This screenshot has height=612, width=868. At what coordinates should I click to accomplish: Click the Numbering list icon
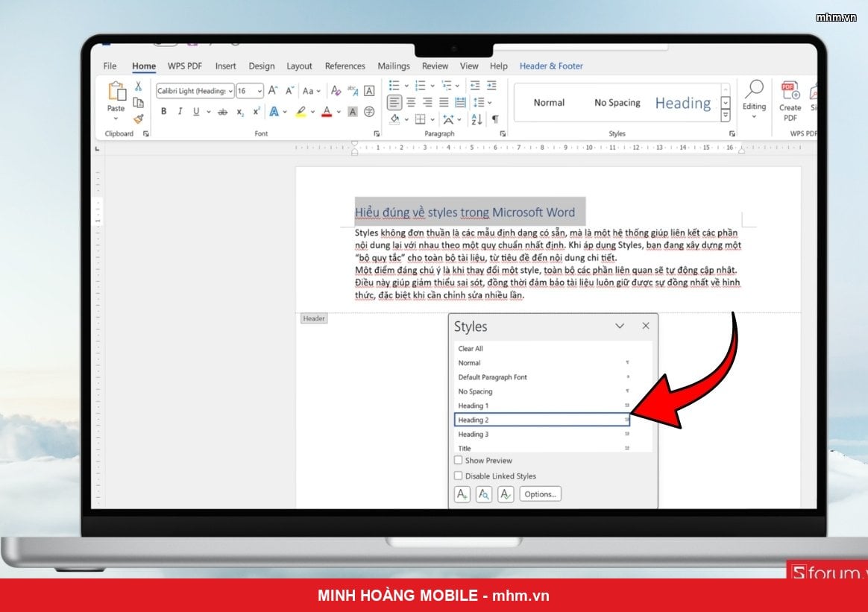[420, 85]
